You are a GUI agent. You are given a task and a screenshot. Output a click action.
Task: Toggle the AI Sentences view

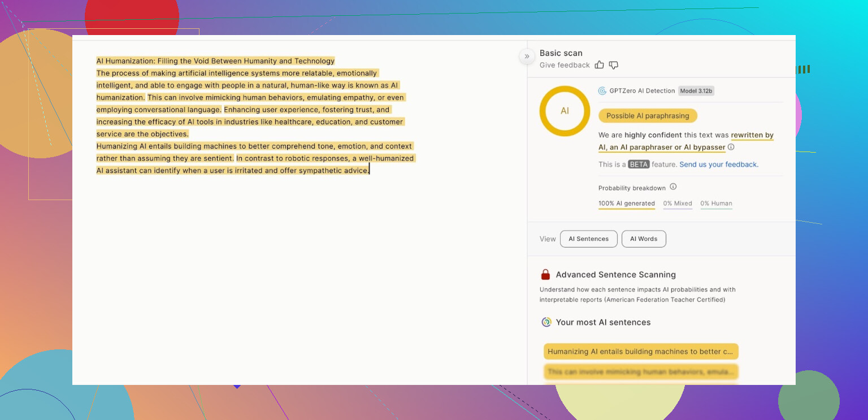[588, 239]
